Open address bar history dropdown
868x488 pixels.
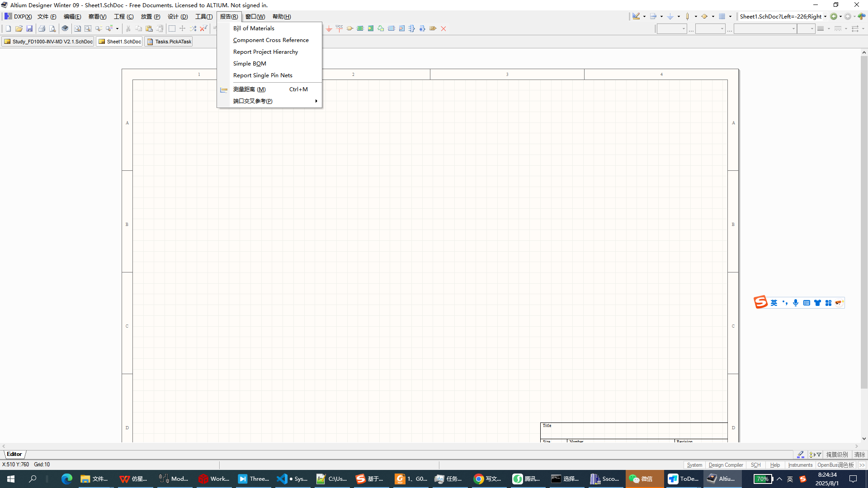coord(826,17)
